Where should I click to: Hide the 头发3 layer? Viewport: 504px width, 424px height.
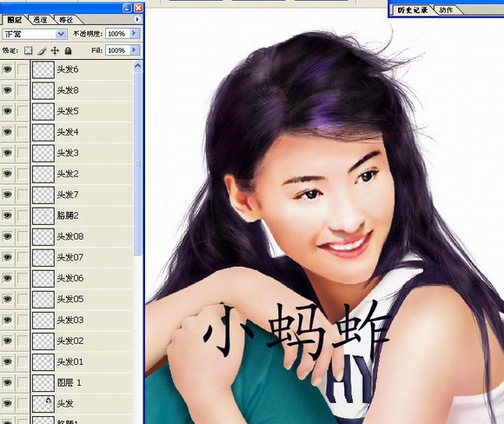point(8,153)
